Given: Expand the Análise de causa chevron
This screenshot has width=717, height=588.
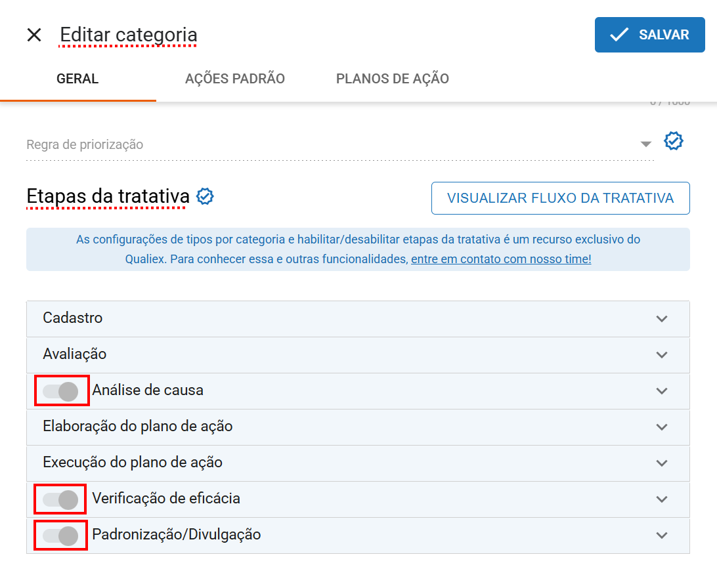Looking at the screenshot, I should point(661,391).
